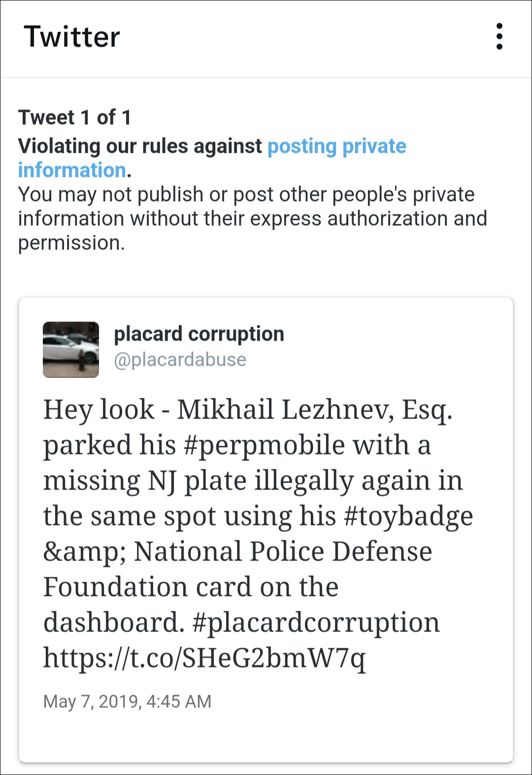Click the violation rule heading text
Image resolution: width=532 pixels, height=775 pixels.
tap(139, 145)
